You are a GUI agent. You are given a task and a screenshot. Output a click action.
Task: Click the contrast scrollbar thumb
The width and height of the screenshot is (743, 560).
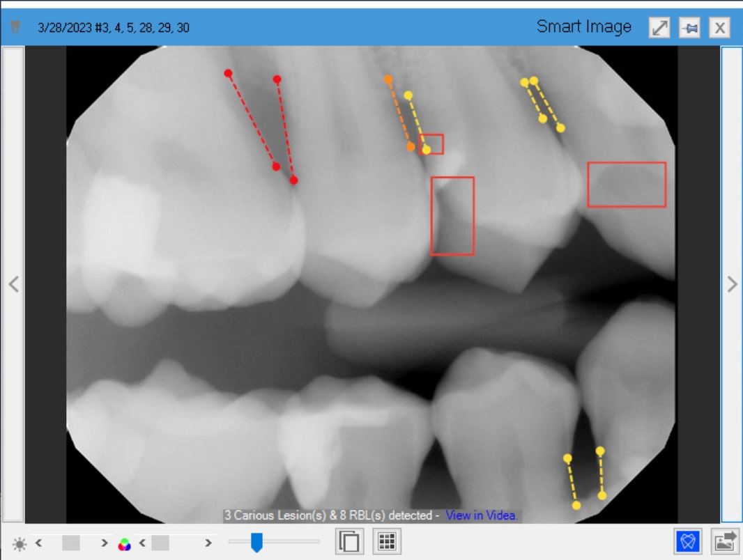point(160,543)
